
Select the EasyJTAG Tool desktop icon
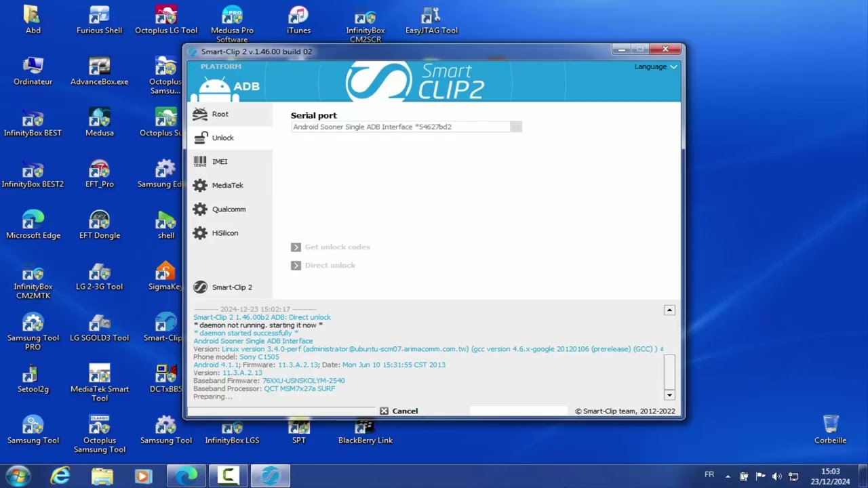pos(431,20)
